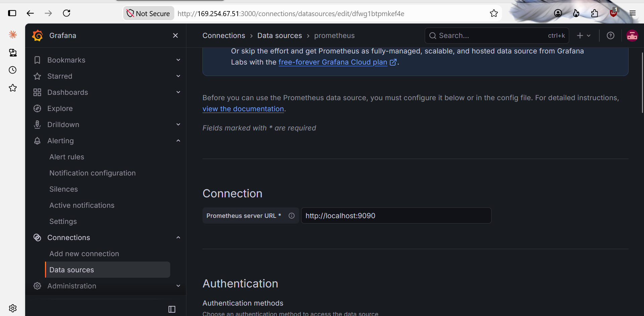Open the browser extensions puzzle icon
The image size is (644, 316).
coord(594,13)
